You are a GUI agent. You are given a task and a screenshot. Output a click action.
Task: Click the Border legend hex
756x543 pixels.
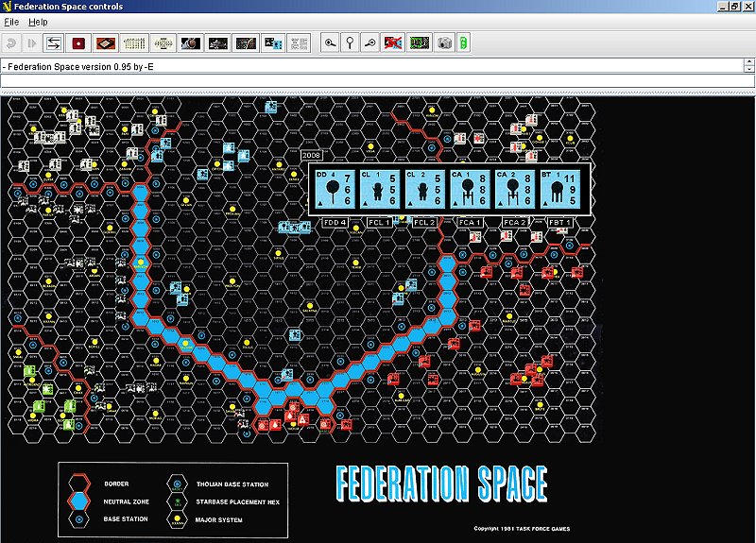coord(78,484)
